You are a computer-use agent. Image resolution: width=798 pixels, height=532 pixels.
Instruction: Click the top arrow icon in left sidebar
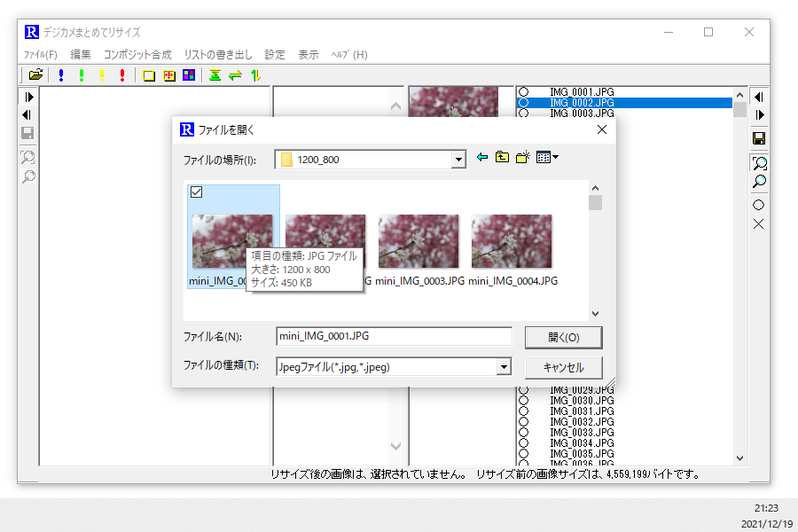28,97
